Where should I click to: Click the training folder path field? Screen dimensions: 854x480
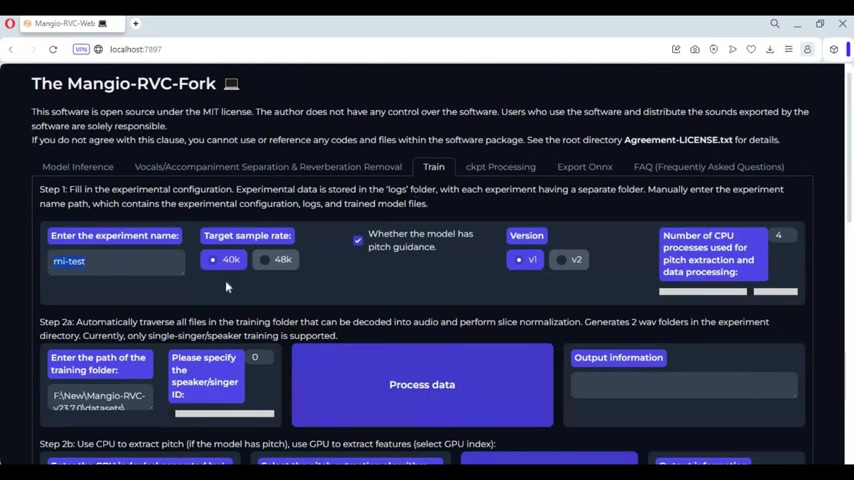tap(100, 397)
